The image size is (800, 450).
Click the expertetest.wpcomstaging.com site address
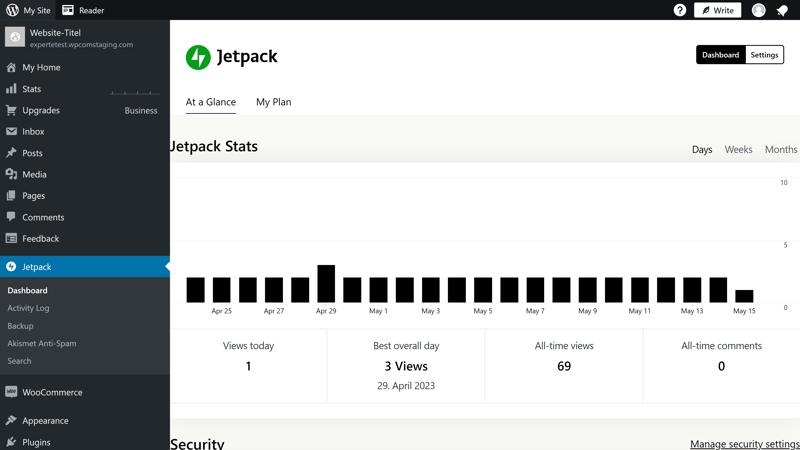81,44
